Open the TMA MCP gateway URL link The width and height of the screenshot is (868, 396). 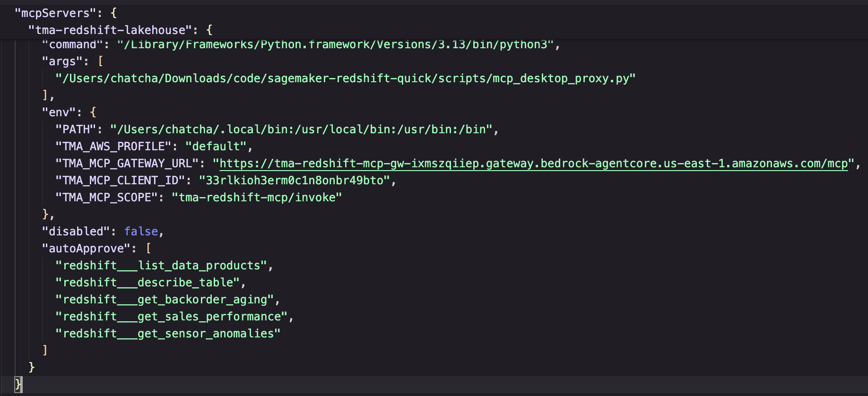click(534, 164)
